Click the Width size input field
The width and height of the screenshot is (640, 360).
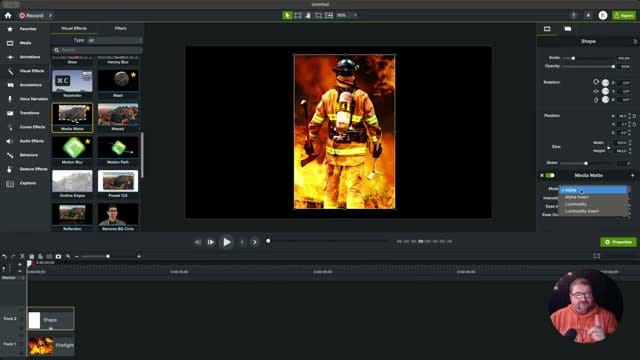[x=621, y=143]
